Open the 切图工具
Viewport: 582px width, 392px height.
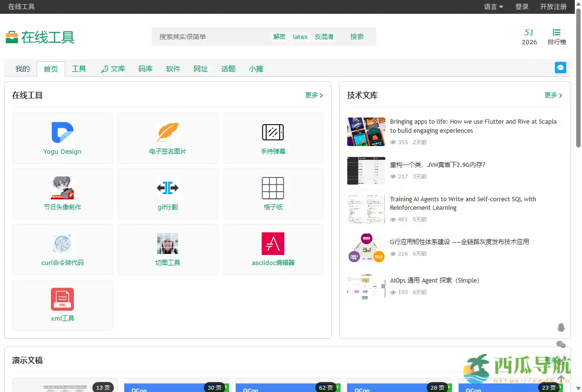(x=168, y=249)
